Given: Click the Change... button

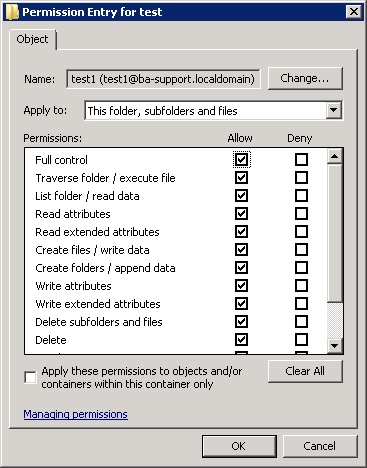Looking at the screenshot, I should [x=305, y=79].
